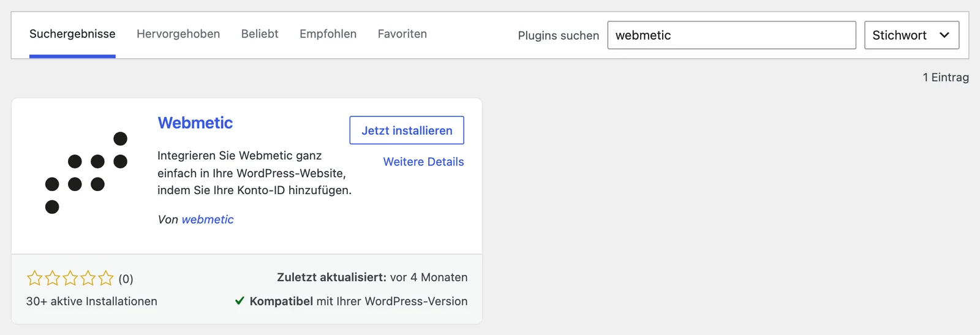Switch to the Beliebt tab
Viewport: 980px width, 335px height.
click(x=260, y=34)
